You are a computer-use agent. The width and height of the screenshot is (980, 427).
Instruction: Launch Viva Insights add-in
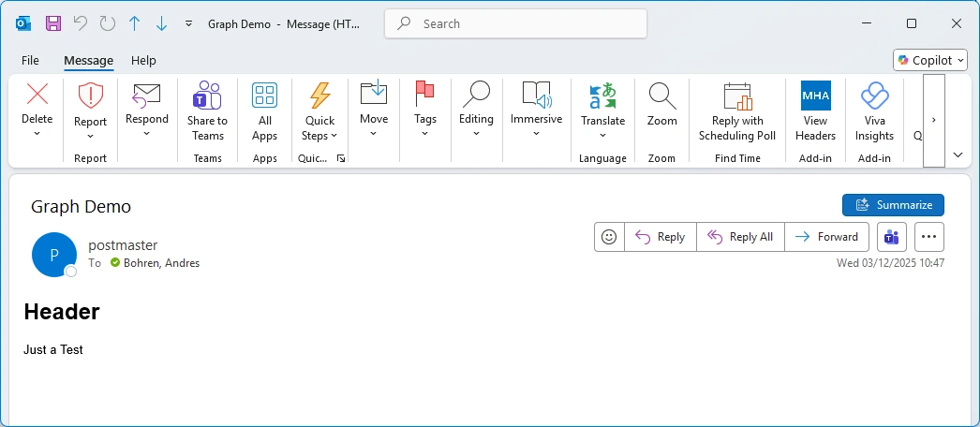874,110
